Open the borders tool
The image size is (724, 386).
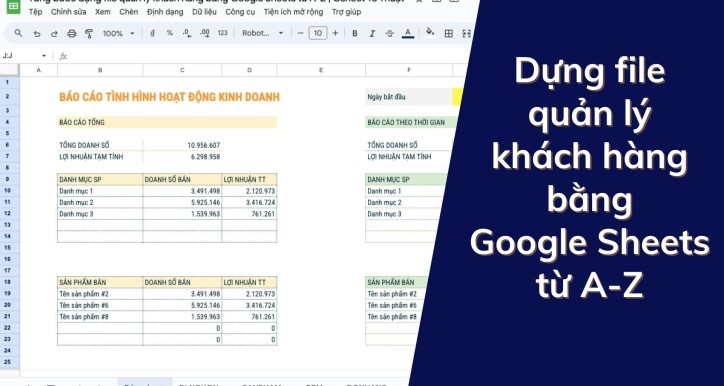pos(448,33)
